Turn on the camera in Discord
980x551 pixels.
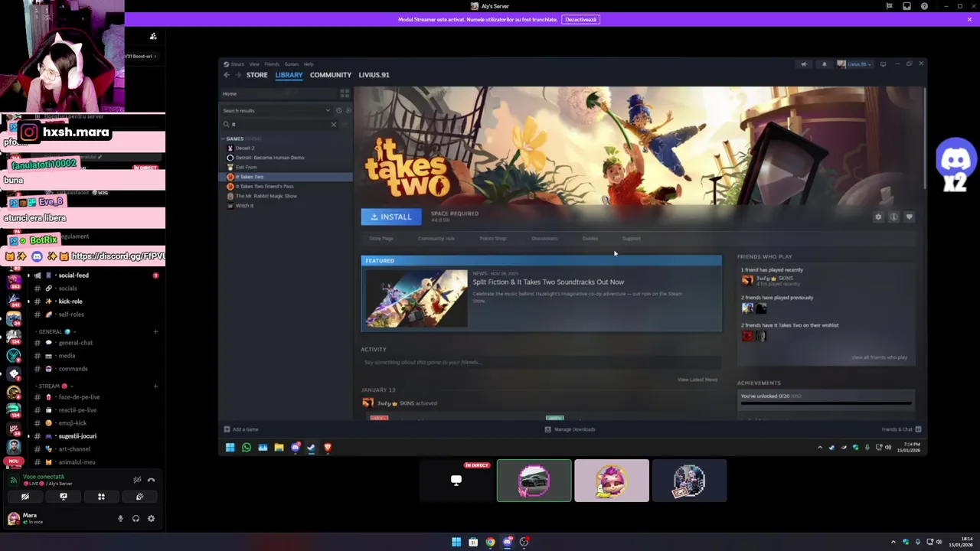point(25,497)
